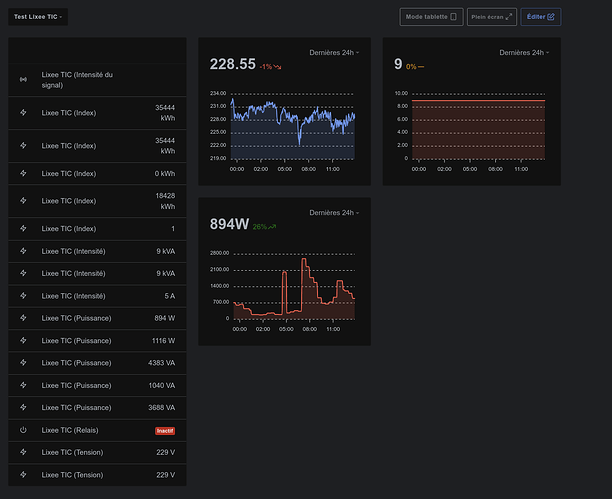Click the upward trend arrow next to 26%
The height and width of the screenshot is (499, 612).
pyautogui.click(x=271, y=227)
